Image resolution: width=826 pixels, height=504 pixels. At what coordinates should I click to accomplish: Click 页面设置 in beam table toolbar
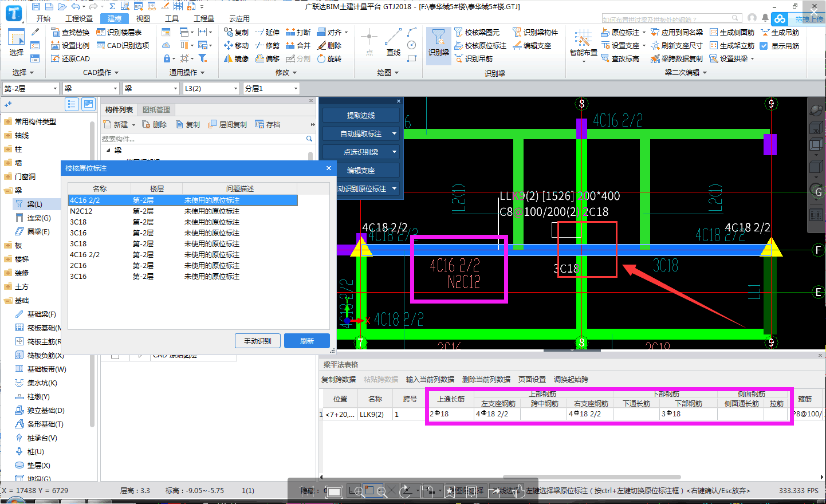532,379
